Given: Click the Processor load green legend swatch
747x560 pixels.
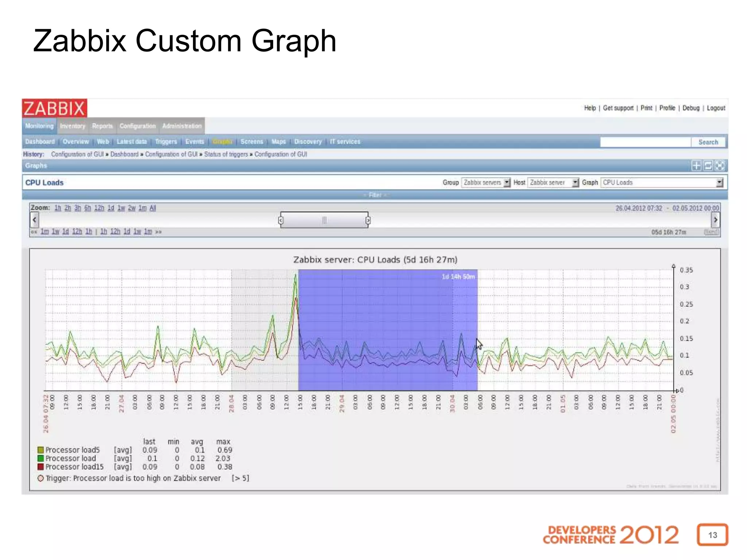Looking at the screenshot, I should click(40, 459).
